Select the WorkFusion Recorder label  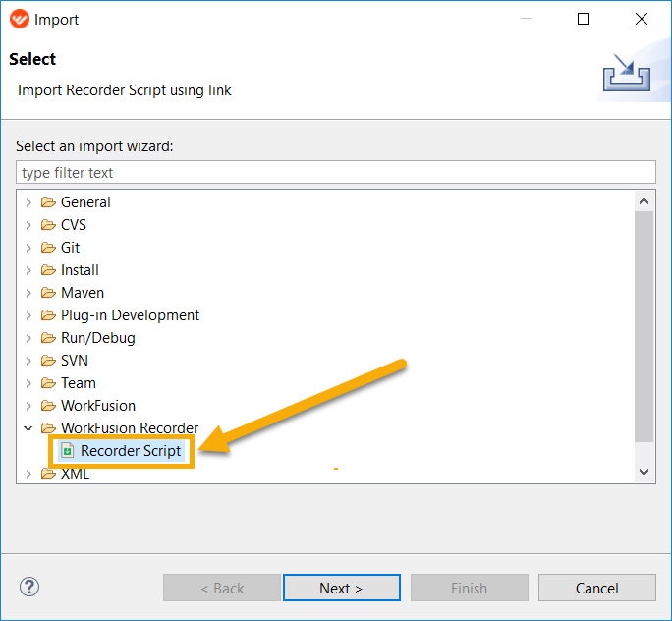pos(130,428)
